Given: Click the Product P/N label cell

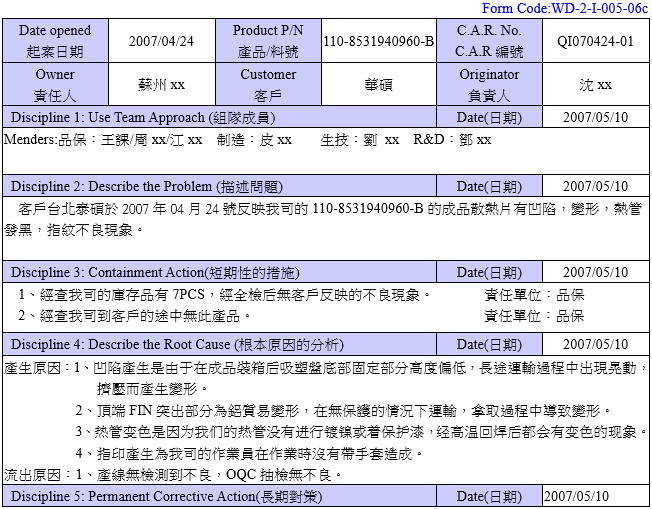Looking at the screenshot, I should click(x=268, y=41).
